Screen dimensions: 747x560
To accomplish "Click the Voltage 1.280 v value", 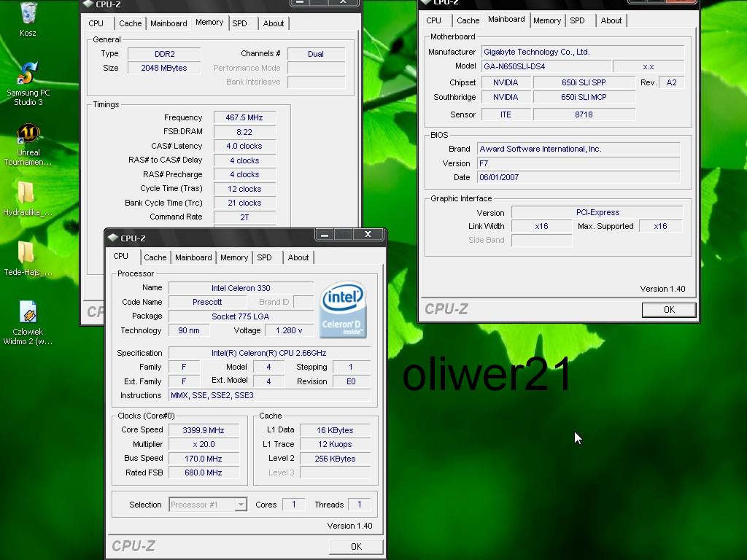I will [x=289, y=330].
